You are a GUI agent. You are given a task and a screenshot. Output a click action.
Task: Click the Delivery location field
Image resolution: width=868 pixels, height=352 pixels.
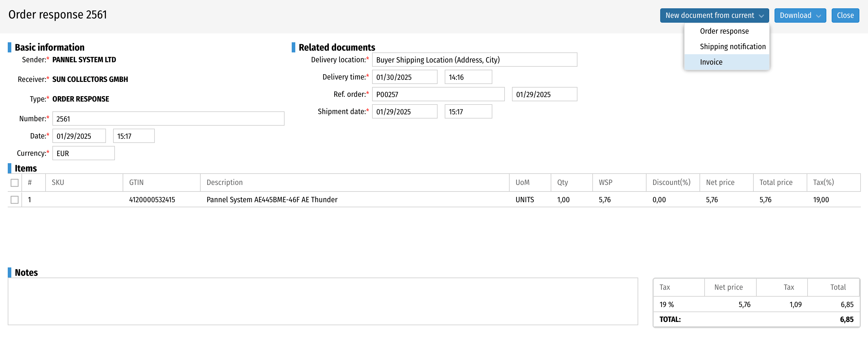(474, 60)
